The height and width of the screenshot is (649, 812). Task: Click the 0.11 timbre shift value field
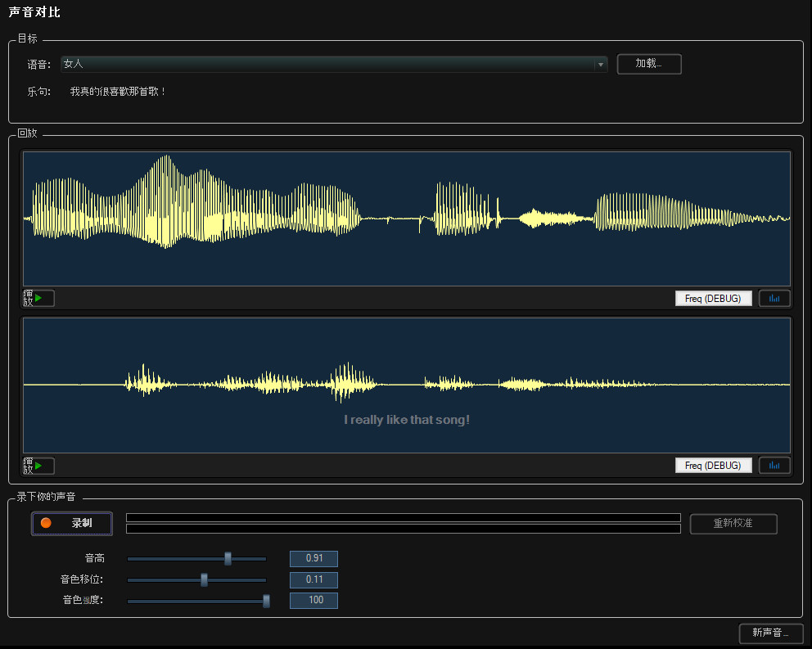(314, 579)
